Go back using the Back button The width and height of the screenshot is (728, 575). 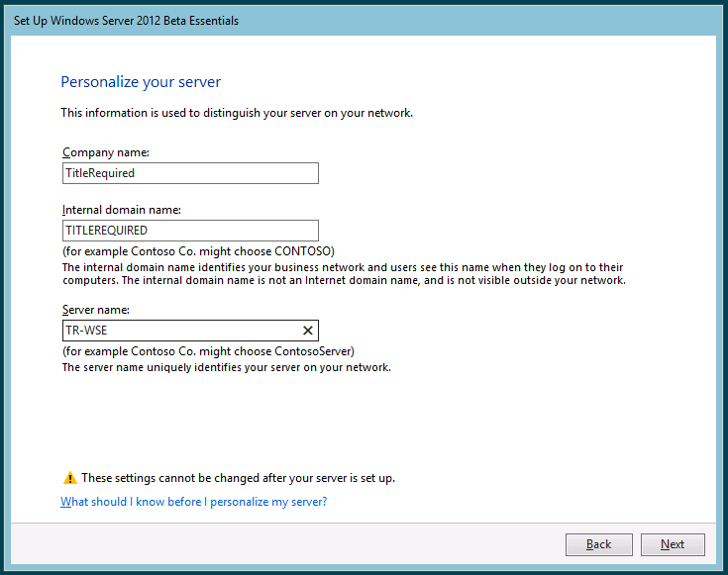tap(598, 544)
